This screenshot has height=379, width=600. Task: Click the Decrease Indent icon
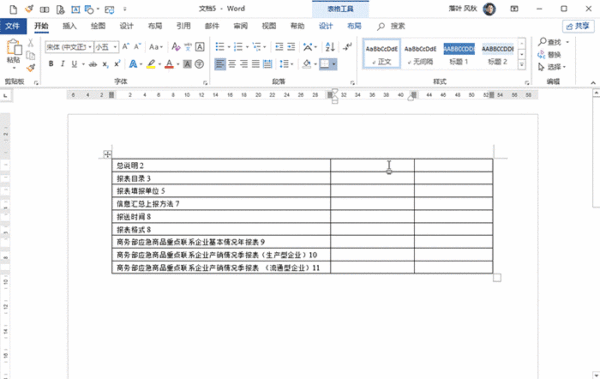point(279,47)
